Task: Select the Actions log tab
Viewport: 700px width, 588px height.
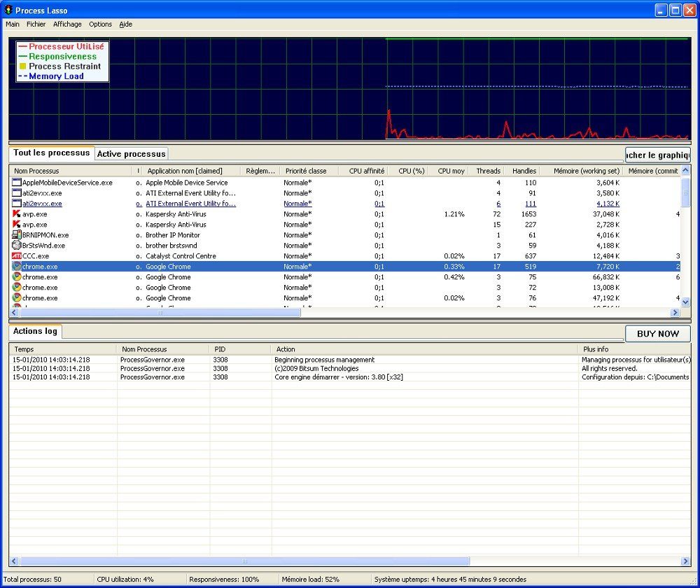Action: [x=35, y=331]
